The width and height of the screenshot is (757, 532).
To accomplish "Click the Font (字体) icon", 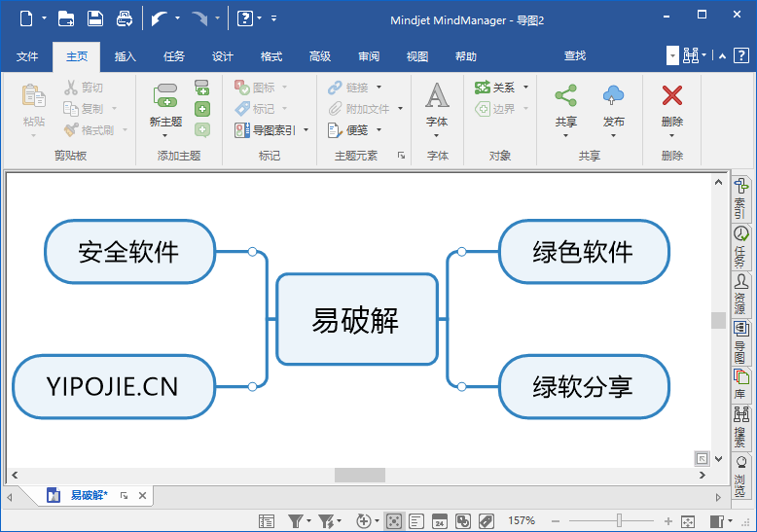I will coord(437,95).
